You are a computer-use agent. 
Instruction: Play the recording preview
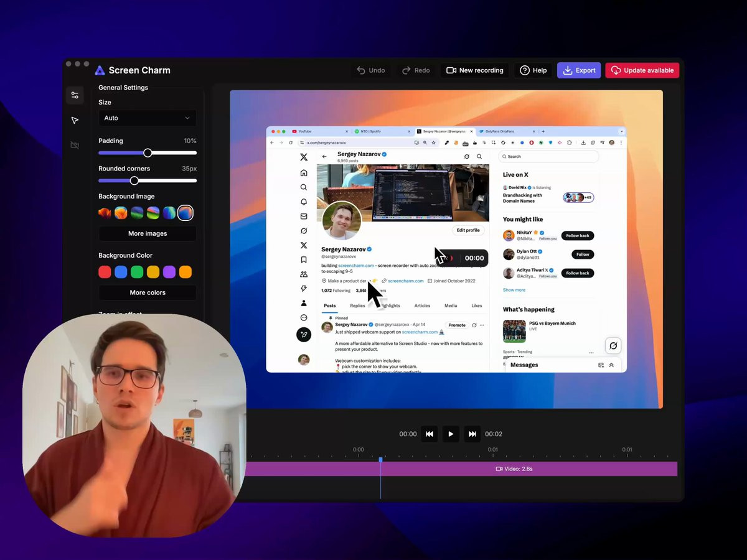tap(451, 434)
